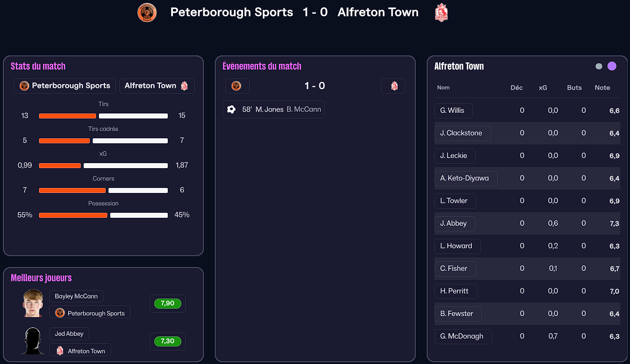Screen dimensions: 630x364
Task: Switch to the grey team toggle dot
Action: [599, 67]
